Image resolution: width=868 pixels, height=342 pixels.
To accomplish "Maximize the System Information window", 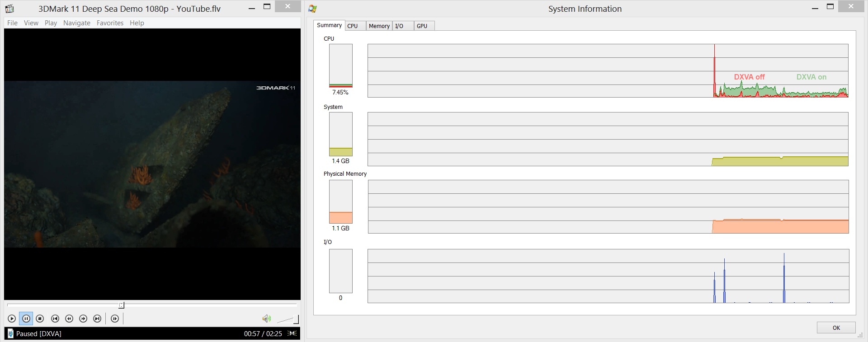I will point(830,7).
